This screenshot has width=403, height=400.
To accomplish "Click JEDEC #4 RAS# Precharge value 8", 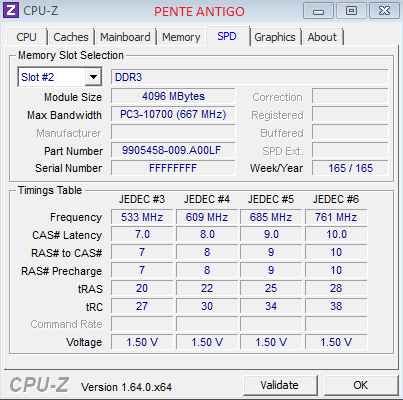I will coord(207,270).
